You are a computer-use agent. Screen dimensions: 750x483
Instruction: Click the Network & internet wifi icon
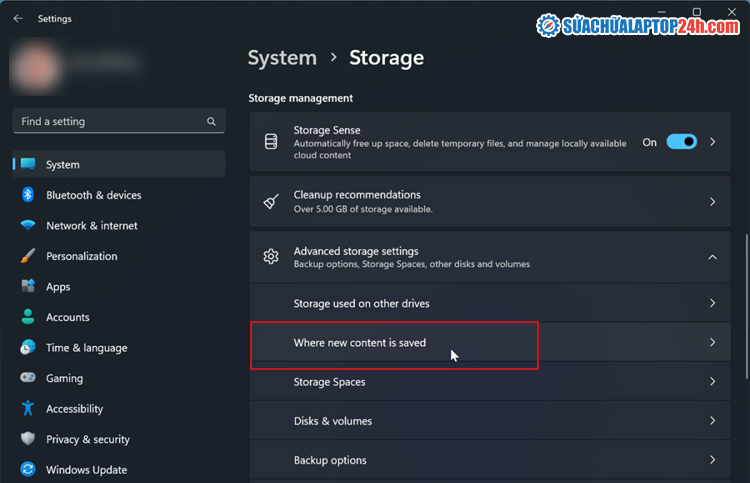28,226
